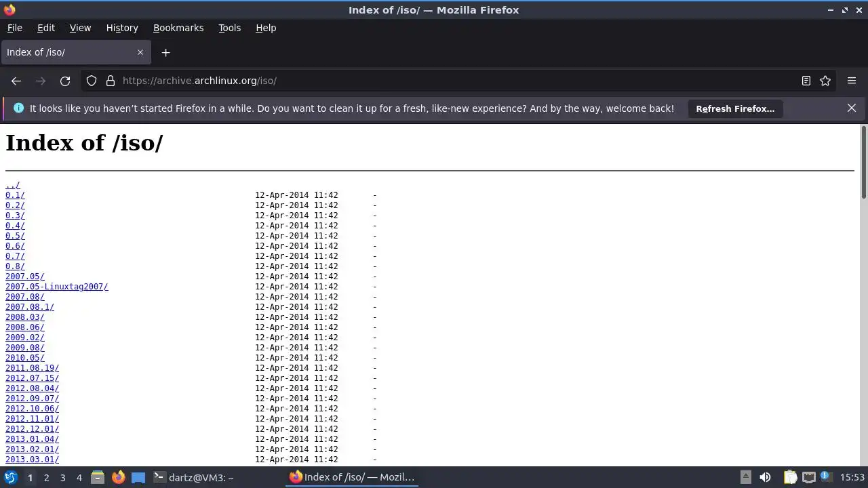Open the 0.3/ directory link
This screenshot has height=488, width=868.
(15, 216)
